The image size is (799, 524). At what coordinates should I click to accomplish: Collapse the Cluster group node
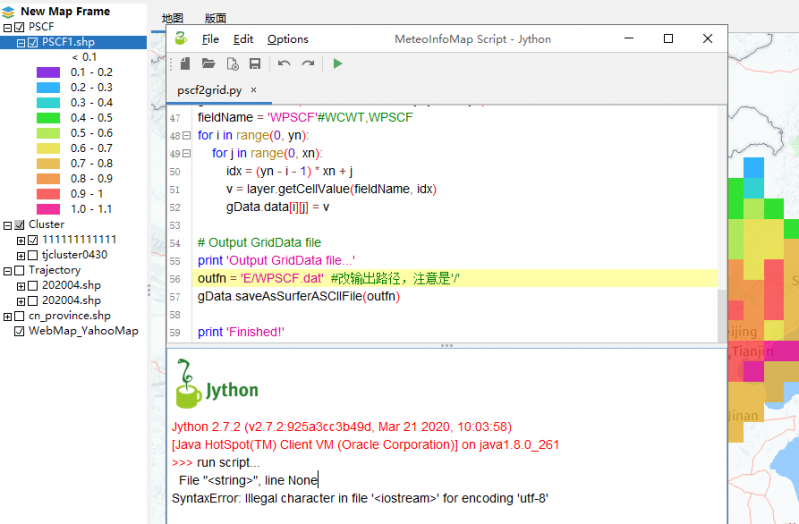[8, 225]
